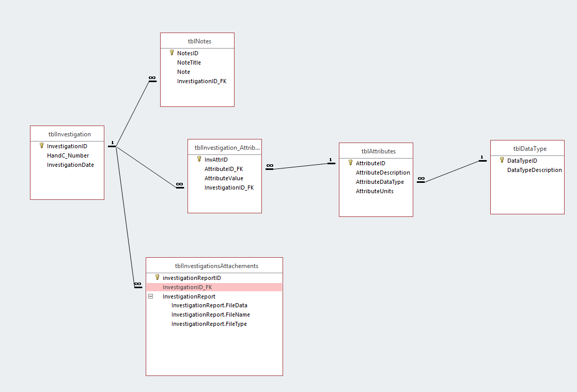Select the line joining tblAttributes to tblDataType
The height and width of the screenshot is (392, 577).
(452, 171)
